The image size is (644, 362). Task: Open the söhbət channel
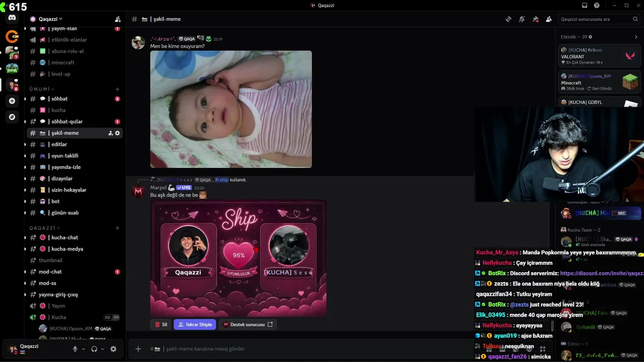click(x=74, y=99)
